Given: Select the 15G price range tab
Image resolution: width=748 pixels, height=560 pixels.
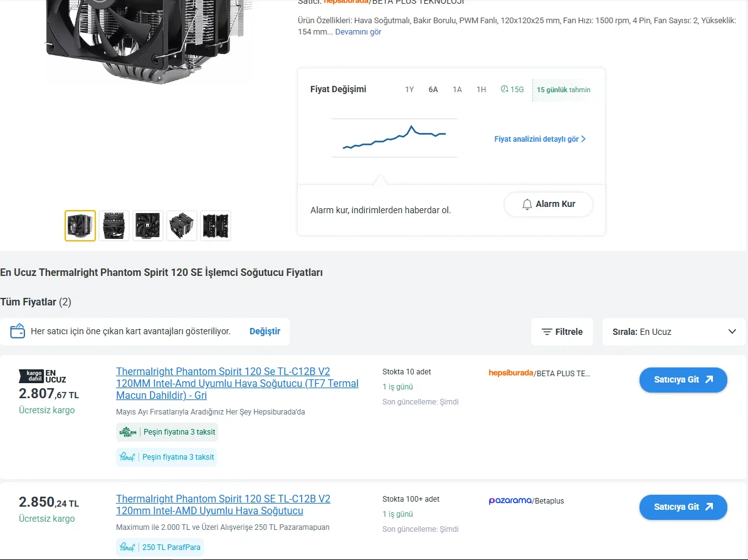Looking at the screenshot, I should (x=512, y=90).
